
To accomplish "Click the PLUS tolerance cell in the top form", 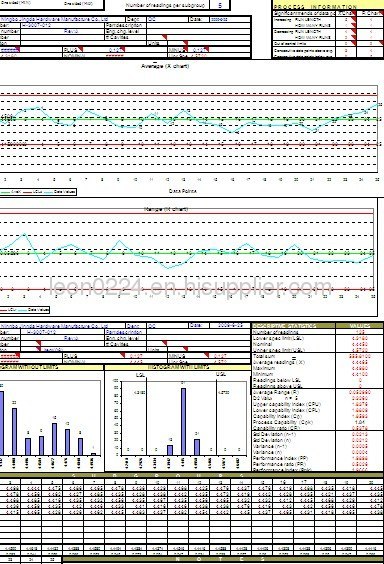I will (114, 50).
